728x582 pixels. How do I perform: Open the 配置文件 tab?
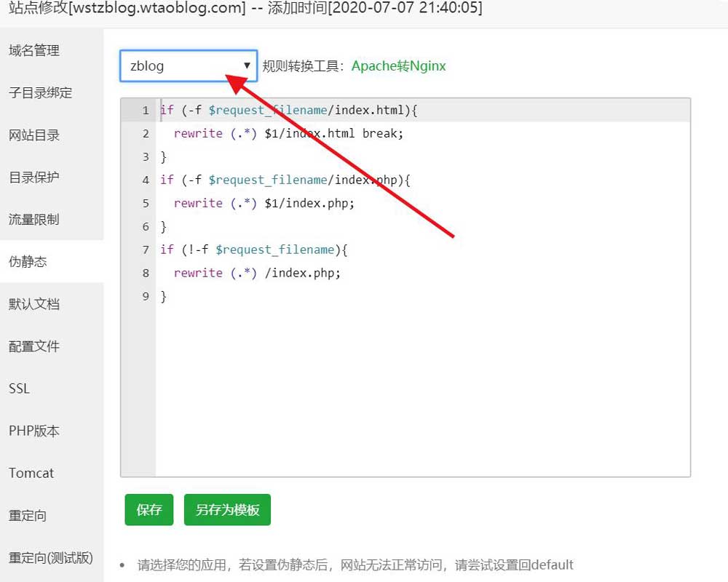[34, 346]
